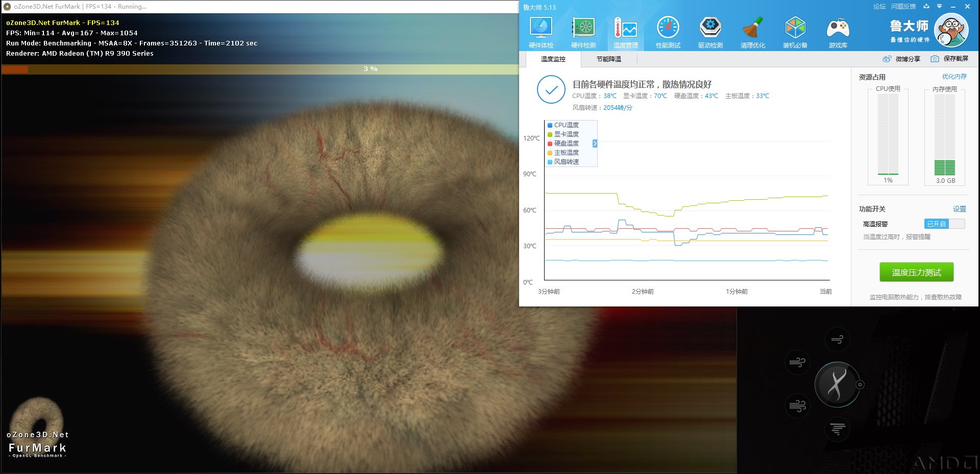Click the Lu Master cartoon avatar
The height and width of the screenshot is (474, 980).
(951, 30)
